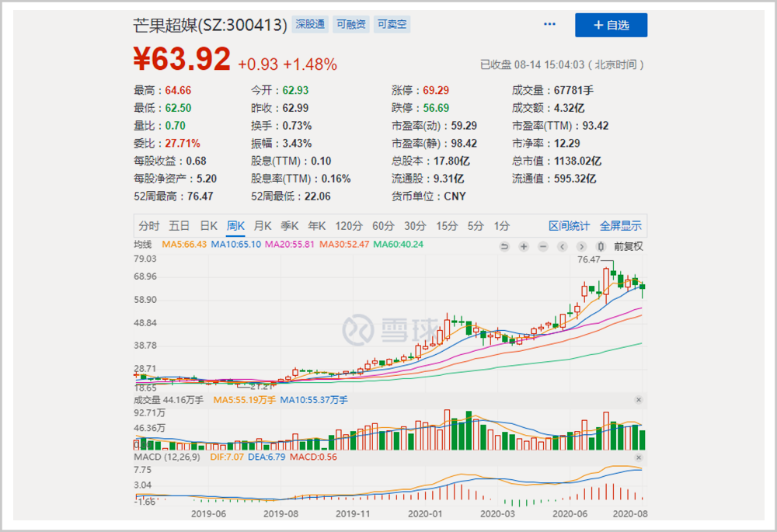Select the 1分 interval tab
This screenshot has height=532, width=777.
click(501, 226)
